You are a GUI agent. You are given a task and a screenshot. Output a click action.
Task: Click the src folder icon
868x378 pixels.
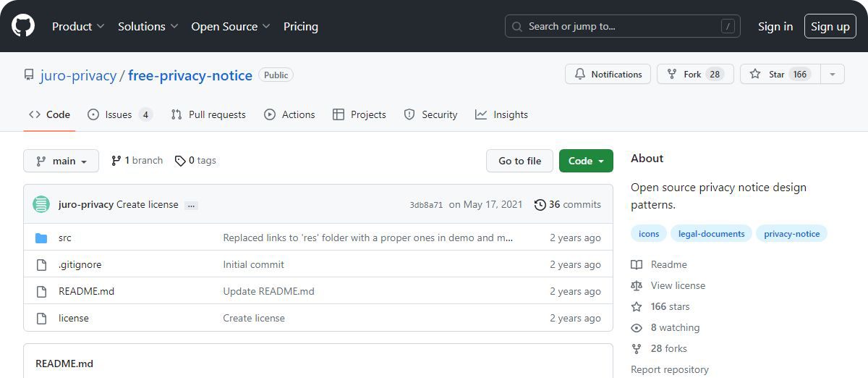(x=41, y=238)
